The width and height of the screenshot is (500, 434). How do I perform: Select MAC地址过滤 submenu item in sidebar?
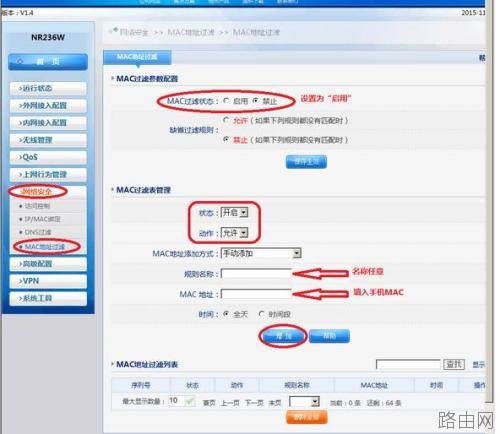[45, 247]
